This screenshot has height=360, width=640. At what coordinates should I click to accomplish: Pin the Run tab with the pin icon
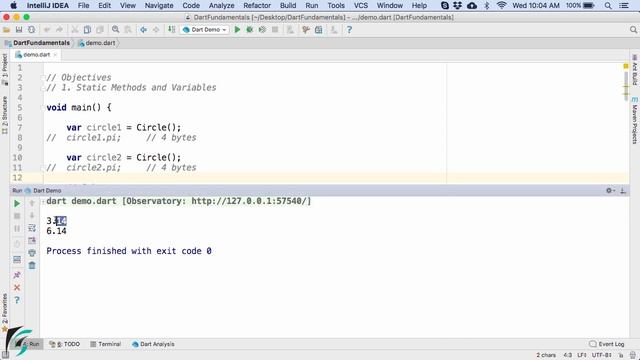tap(17, 275)
